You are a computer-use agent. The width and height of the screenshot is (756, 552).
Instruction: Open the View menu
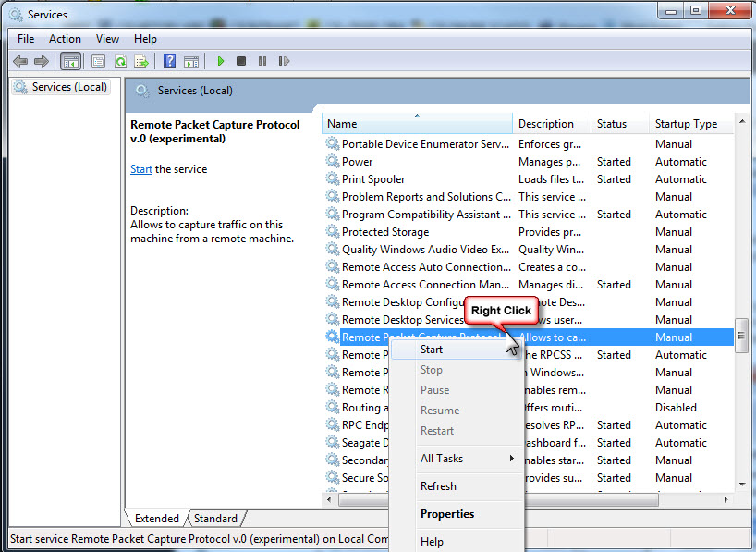(x=107, y=39)
